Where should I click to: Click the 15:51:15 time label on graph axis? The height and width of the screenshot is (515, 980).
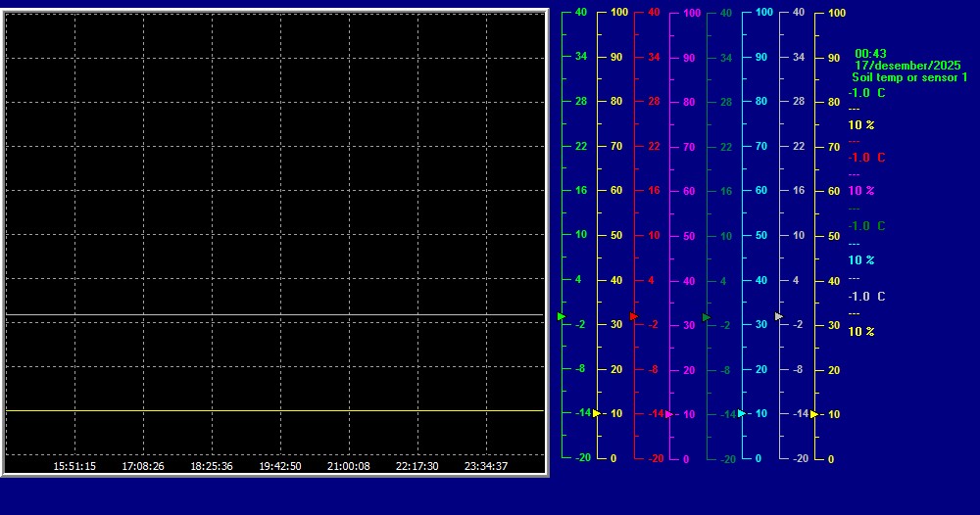[73, 466]
